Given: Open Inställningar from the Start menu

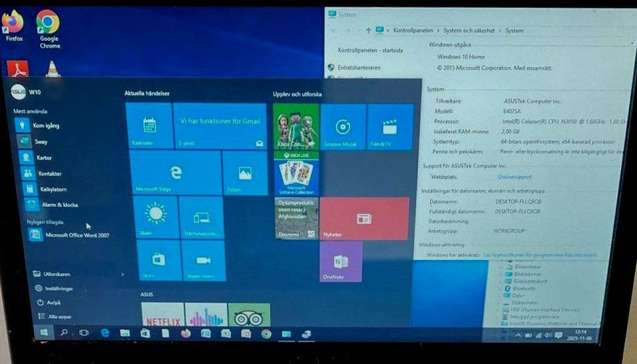Looking at the screenshot, I should click(x=57, y=288).
